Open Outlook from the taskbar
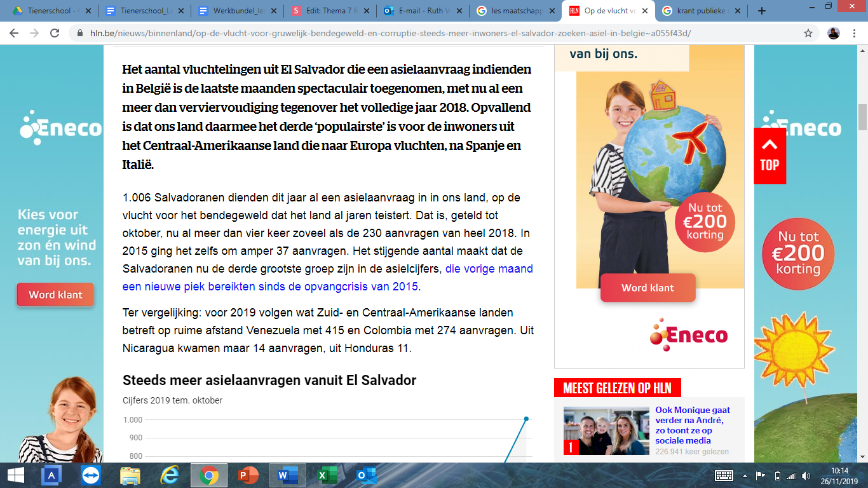Image resolution: width=868 pixels, height=488 pixels. point(367,475)
